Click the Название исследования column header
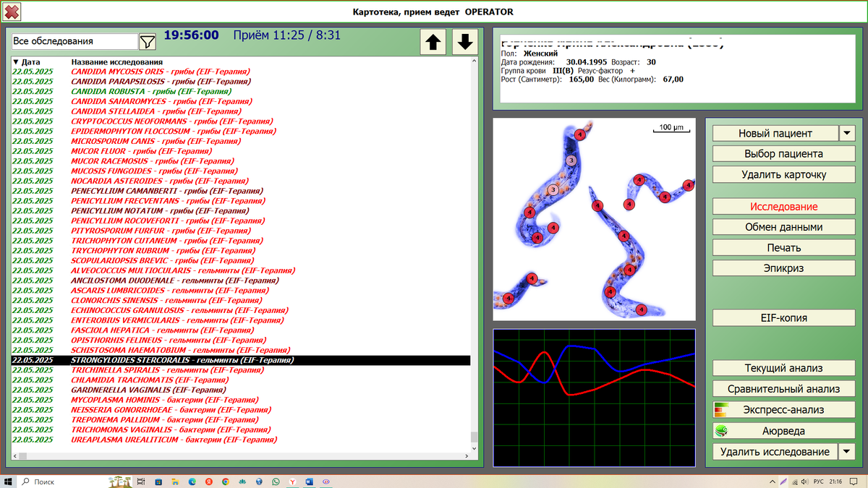 (x=116, y=62)
